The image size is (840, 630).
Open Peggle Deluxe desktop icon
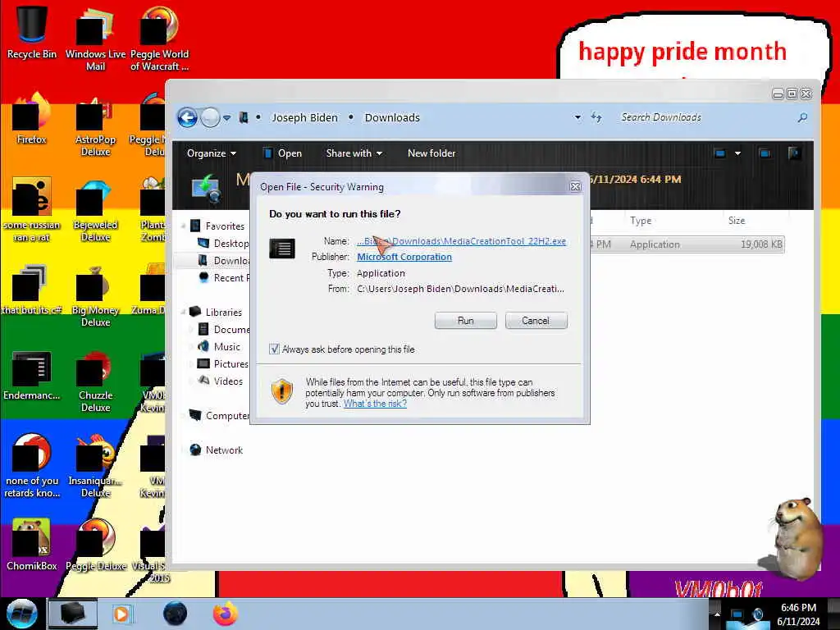tap(95, 545)
